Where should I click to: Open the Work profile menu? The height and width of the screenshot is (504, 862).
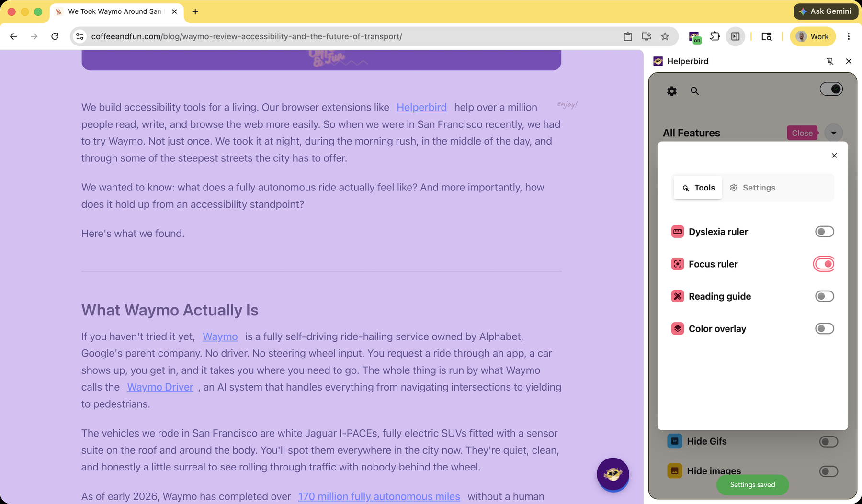click(813, 36)
